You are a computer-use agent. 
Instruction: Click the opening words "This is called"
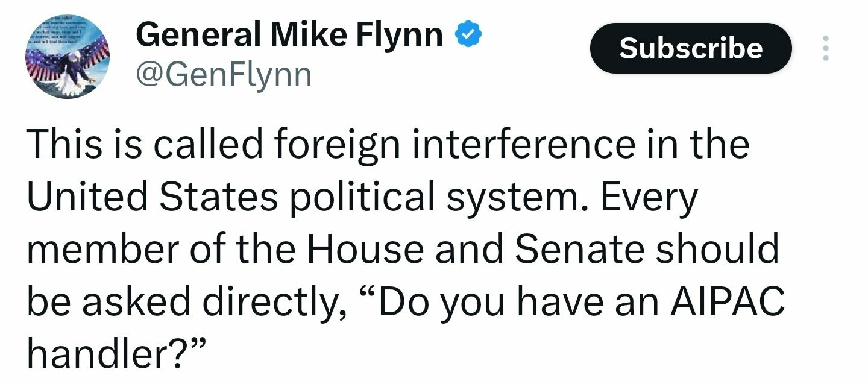(145, 145)
